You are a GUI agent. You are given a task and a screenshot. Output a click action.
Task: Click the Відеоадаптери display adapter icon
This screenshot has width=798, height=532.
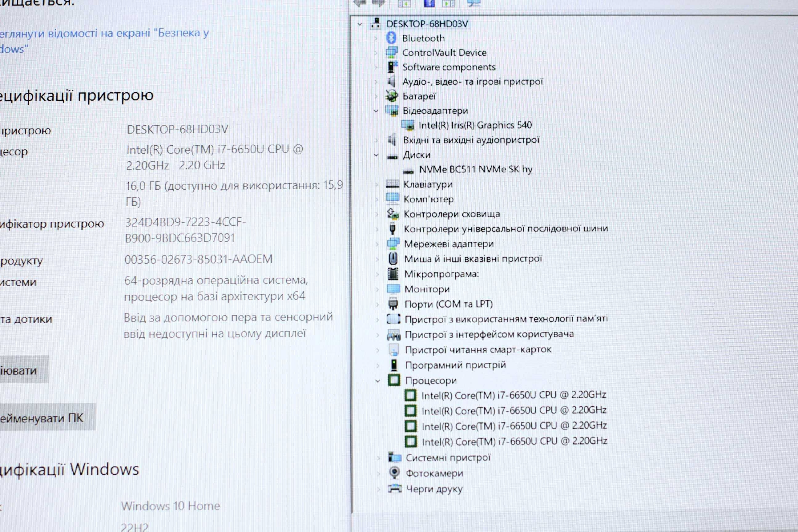pos(392,111)
